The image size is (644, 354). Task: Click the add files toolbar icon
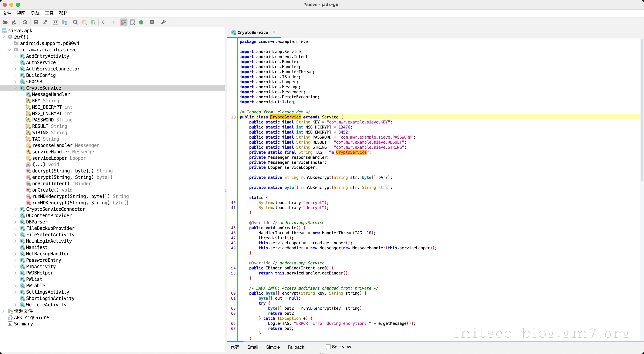point(14,22)
